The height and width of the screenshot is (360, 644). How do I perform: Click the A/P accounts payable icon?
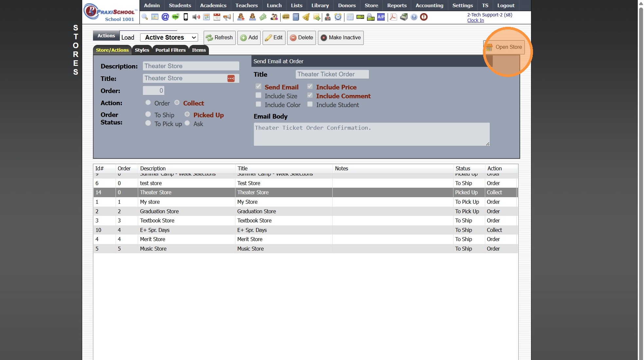pyautogui.click(x=381, y=17)
